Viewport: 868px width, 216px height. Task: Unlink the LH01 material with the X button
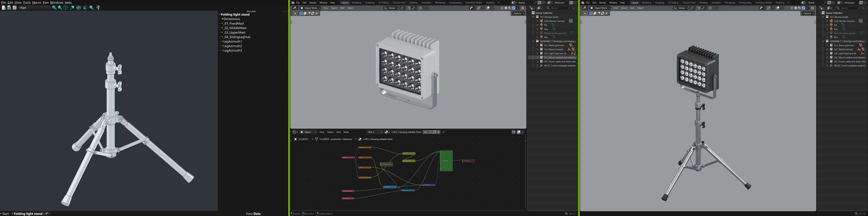coord(438,132)
